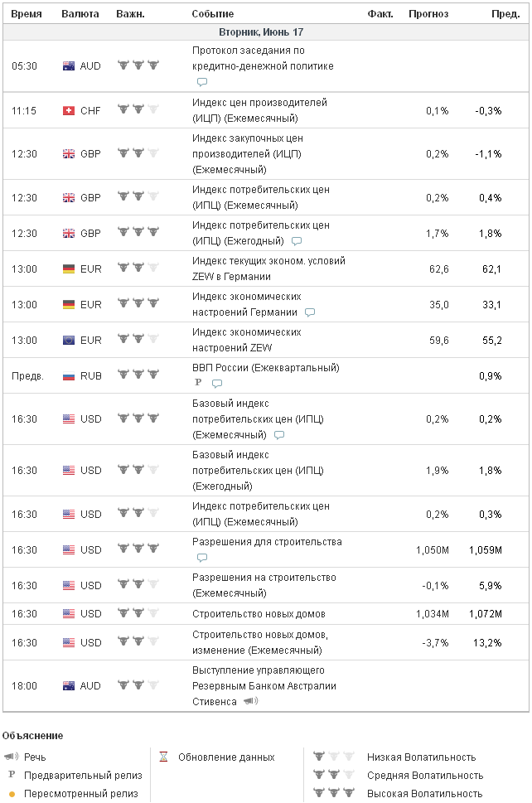Sort by the Время column header
Image resolution: width=532 pixels, height=803 pixels.
(x=26, y=14)
